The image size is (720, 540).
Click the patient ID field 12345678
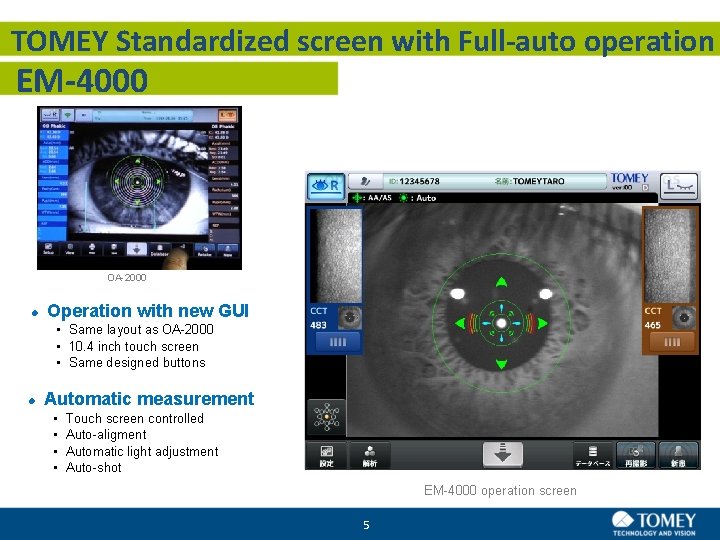click(x=414, y=181)
